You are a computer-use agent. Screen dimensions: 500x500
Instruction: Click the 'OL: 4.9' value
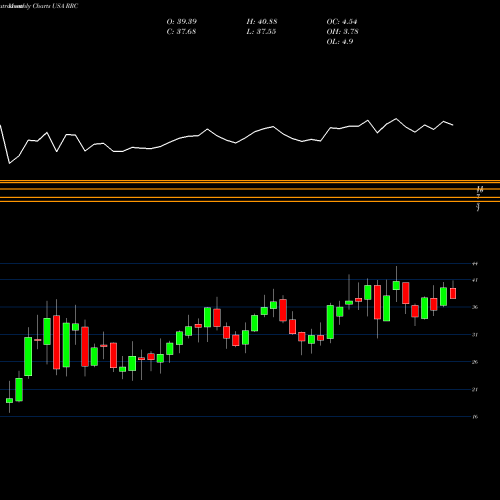point(340,42)
